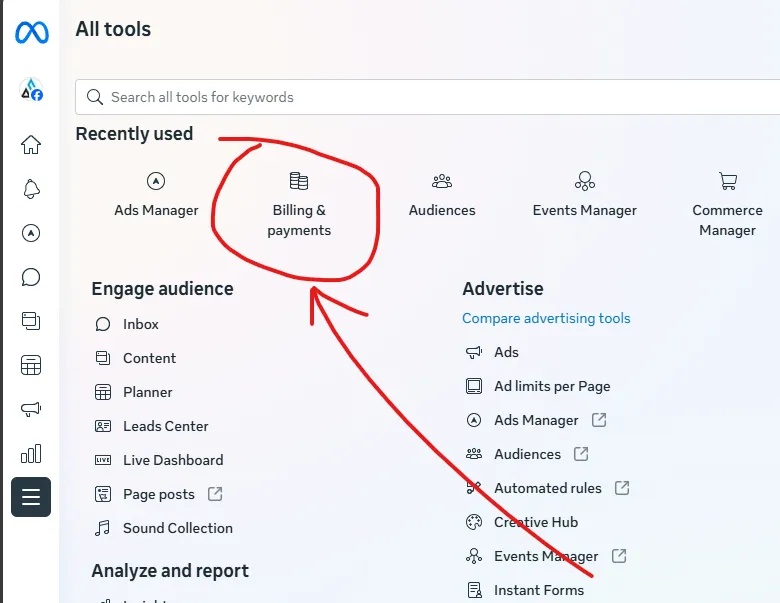Open Leads Center under Engage audience
Screen dimensions: 780x603
tap(165, 426)
